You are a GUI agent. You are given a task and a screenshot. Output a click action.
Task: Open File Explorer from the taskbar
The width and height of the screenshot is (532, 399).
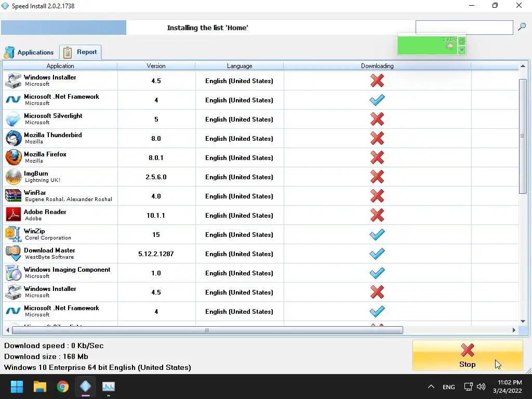(39, 387)
